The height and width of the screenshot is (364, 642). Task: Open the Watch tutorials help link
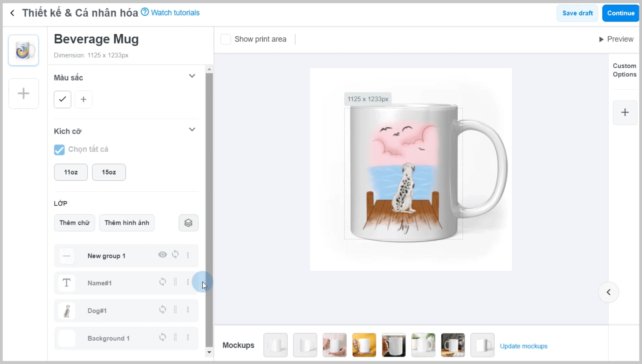(x=170, y=13)
